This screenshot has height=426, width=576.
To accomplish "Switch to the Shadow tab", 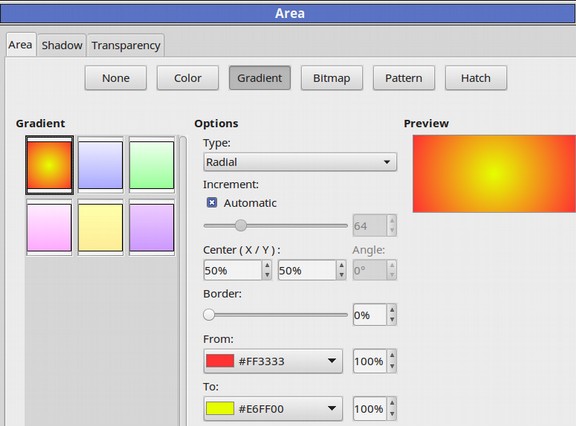I will pyautogui.click(x=62, y=45).
